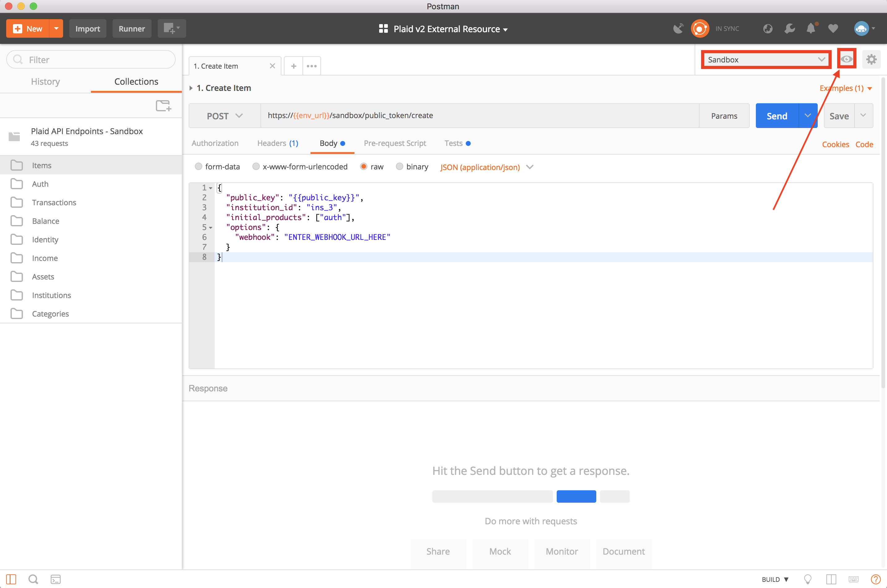Open settings wrench icon in header
This screenshot has width=887, height=588.
790,28
